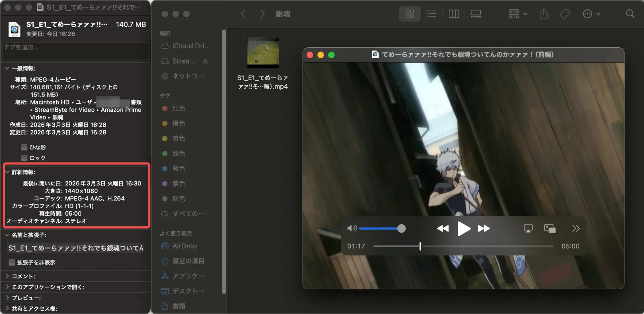
Task: Select the S1_E1 mp4 file thumbnail
Action: point(263,52)
